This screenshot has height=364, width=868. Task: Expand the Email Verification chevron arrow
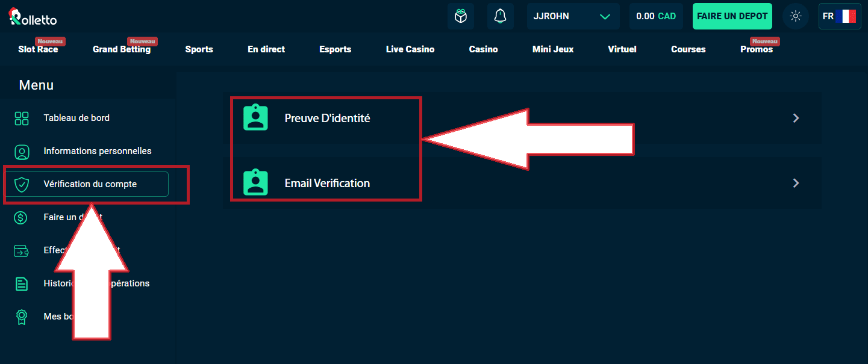click(x=796, y=183)
